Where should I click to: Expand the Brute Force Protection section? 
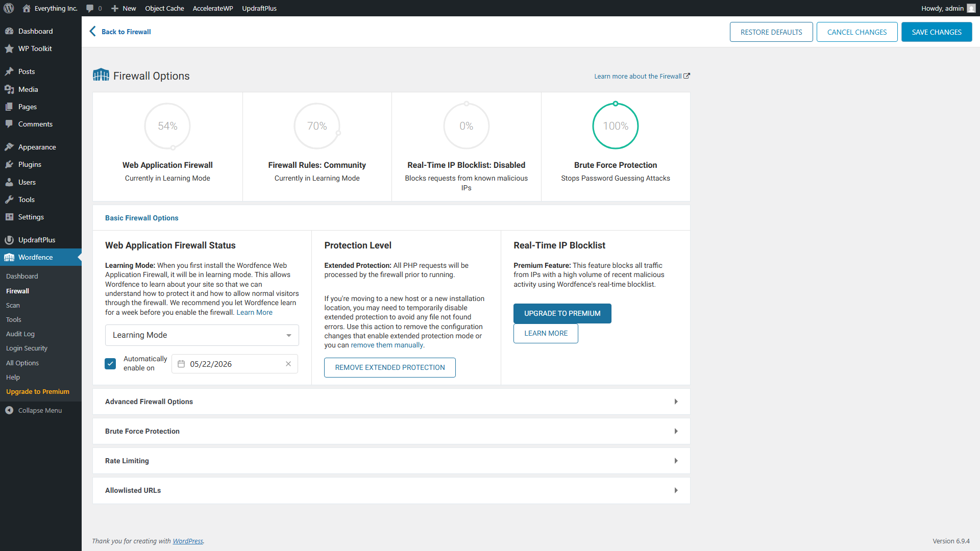[391, 431]
